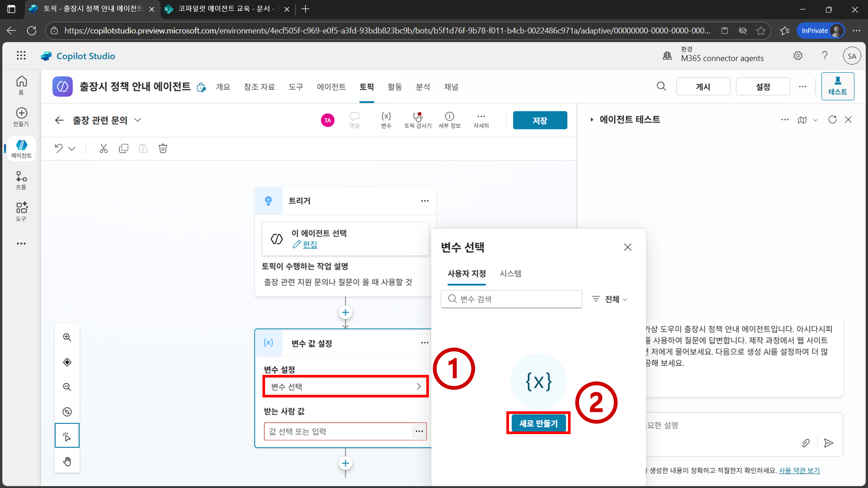
Task: Expand the 출장 관련 문의 topic name dropdown
Action: tap(138, 120)
